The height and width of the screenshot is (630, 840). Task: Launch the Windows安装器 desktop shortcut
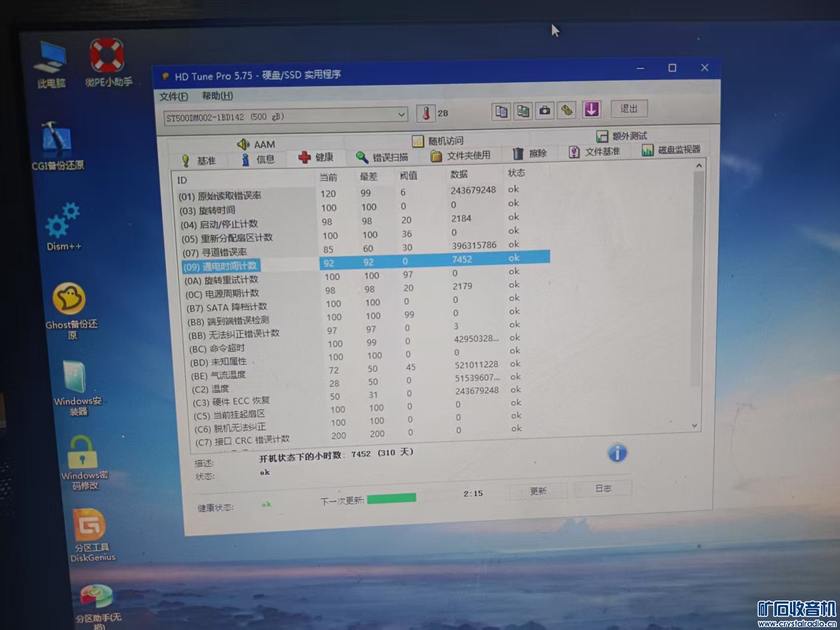coord(76,388)
